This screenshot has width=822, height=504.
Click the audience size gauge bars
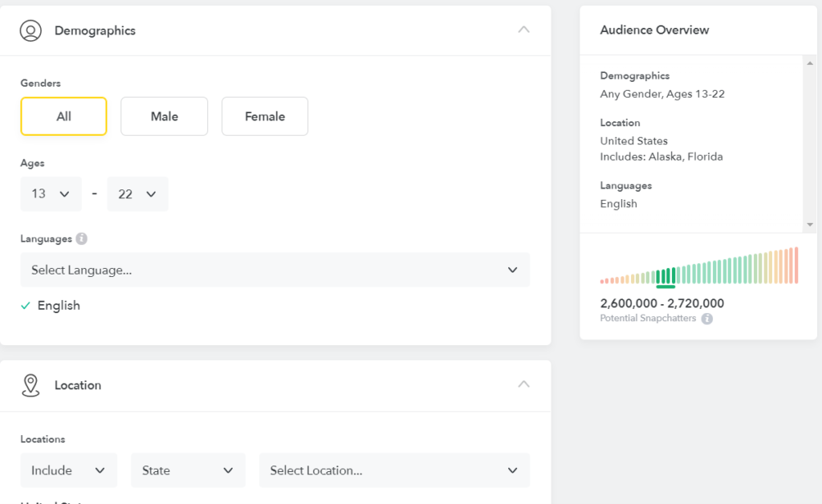[x=698, y=266]
